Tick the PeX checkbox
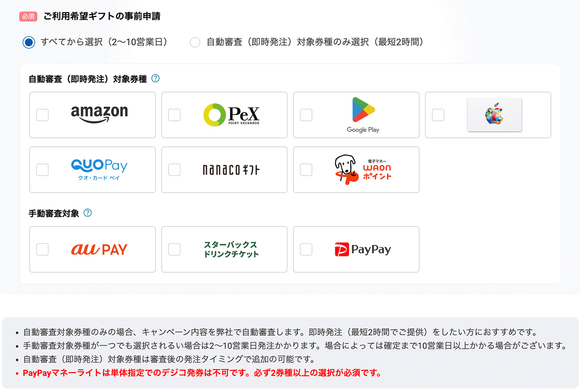580x392 pixels. tap(174, 115)
